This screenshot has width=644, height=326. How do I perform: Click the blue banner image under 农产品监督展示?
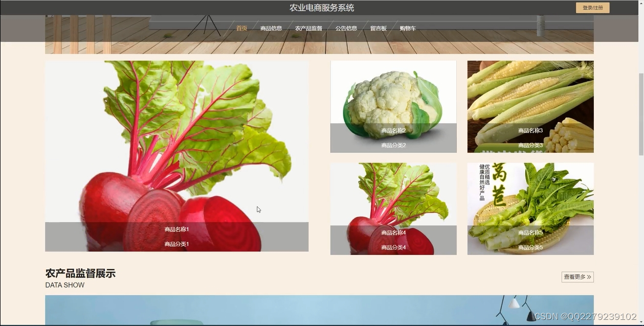pyautogui.click(x=319, y=310)
